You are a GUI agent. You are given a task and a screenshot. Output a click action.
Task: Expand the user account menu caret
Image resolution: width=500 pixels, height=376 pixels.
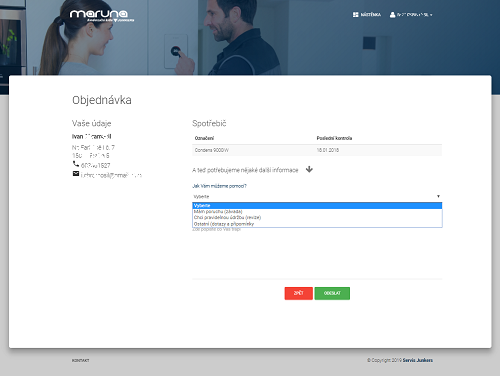431,15
